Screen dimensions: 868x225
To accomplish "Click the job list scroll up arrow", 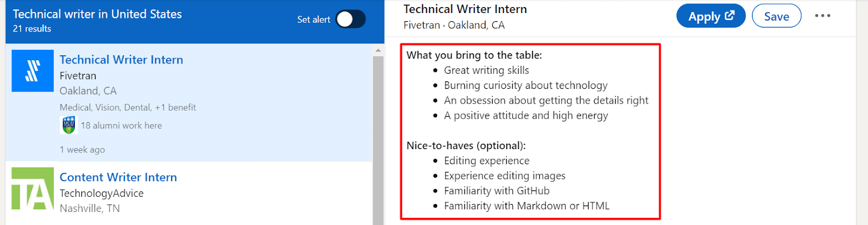I will [x=378, y=50].
